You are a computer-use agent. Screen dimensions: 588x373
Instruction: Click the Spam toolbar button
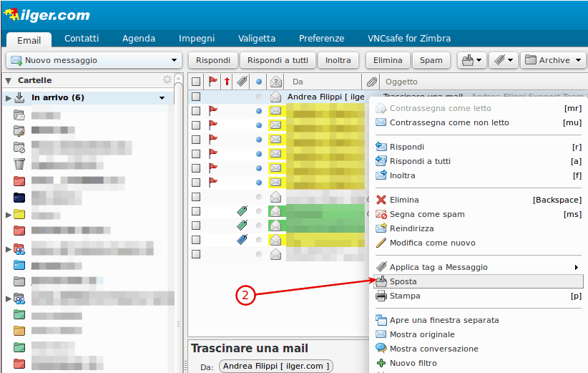431,60
